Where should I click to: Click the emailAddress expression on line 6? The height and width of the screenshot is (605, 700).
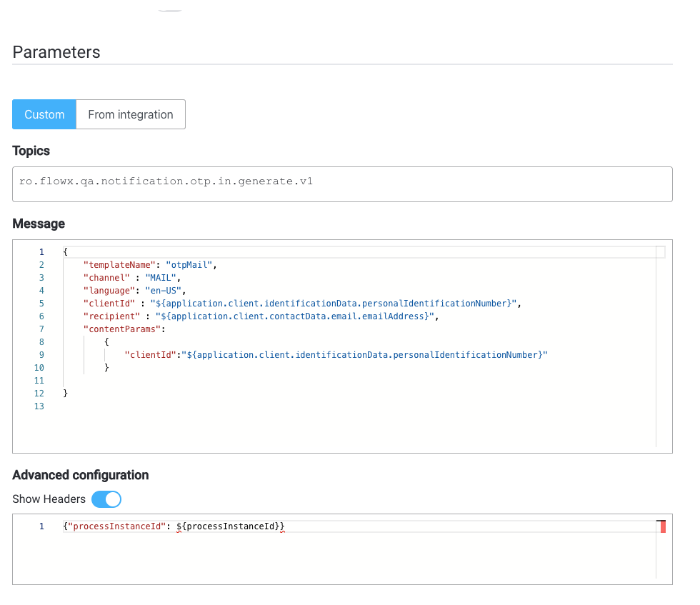tap(294, 316)
